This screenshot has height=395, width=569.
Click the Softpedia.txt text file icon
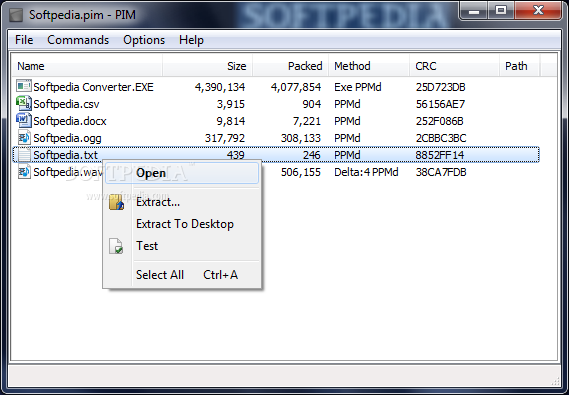[24, 155]
